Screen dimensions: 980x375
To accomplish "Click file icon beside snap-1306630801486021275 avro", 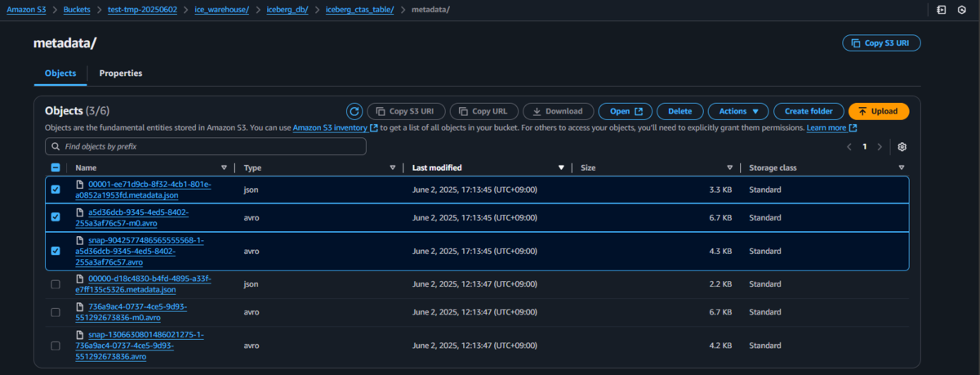I will point(80,335).
